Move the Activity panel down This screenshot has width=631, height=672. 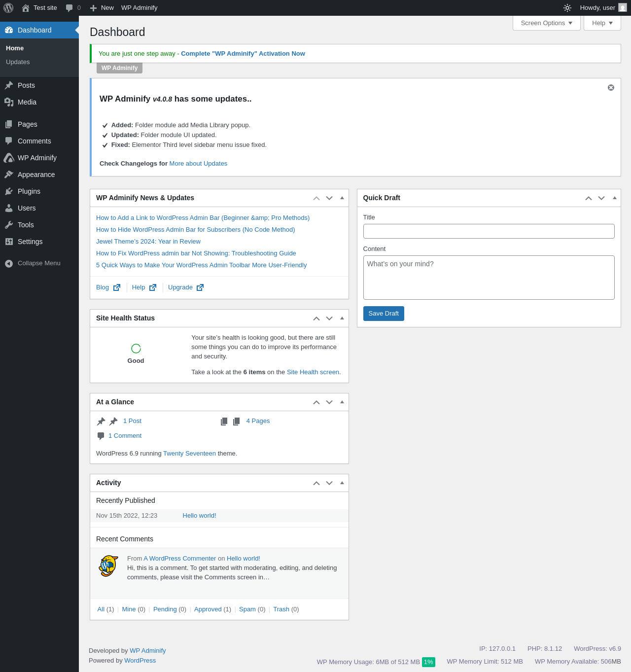pos(329,483)
